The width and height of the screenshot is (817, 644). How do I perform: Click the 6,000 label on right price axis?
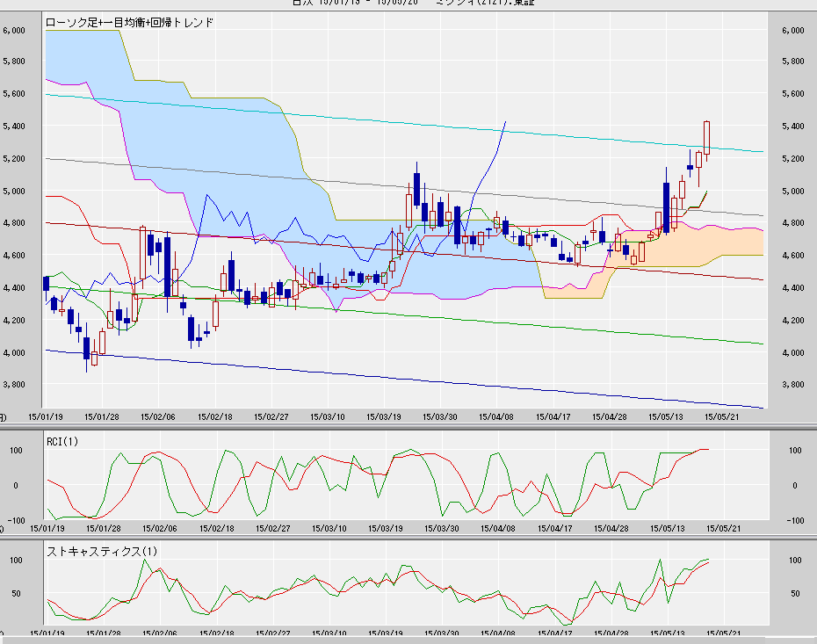(x=792, y=30)
